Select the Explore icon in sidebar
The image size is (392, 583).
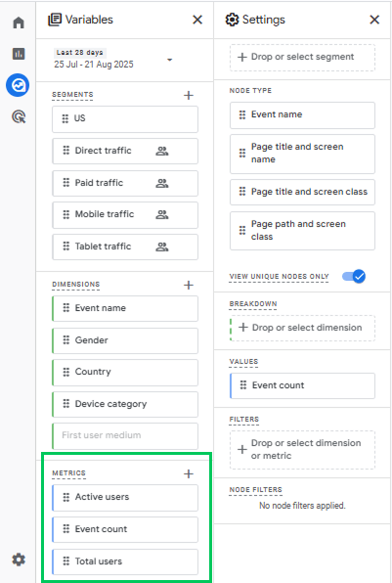(x=18, y=85)
